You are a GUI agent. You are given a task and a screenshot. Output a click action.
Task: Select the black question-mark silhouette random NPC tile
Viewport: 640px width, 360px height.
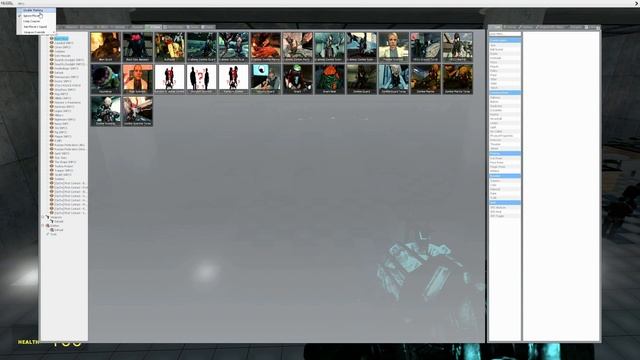[x=202, y=79]
